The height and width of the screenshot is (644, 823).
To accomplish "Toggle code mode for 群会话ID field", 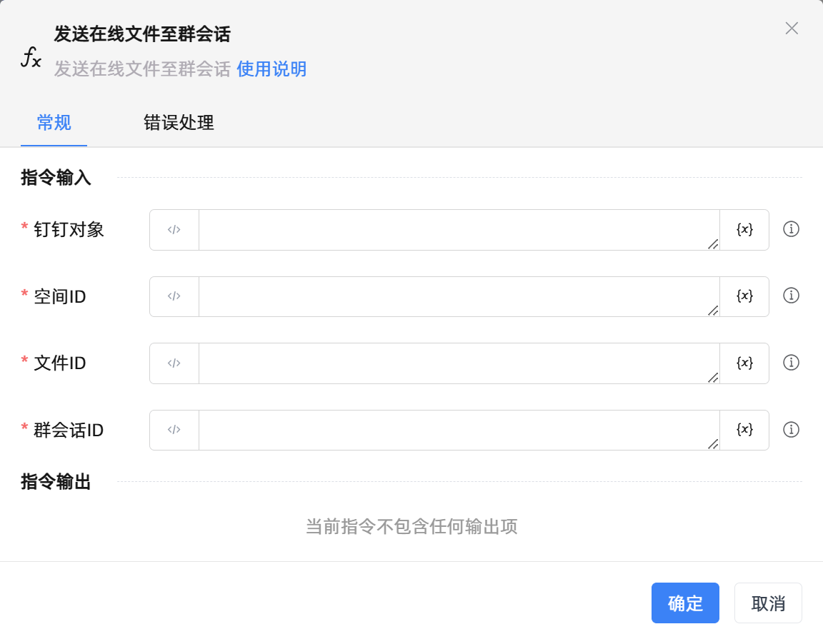I will click(x=174, y=430).
